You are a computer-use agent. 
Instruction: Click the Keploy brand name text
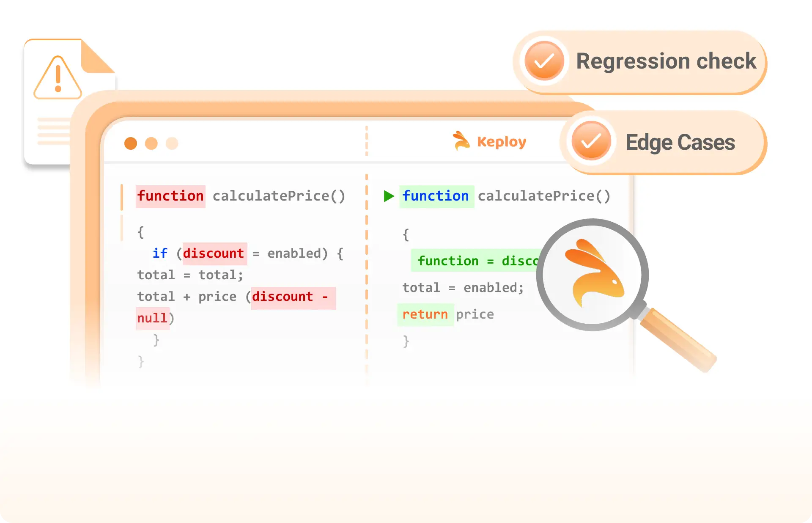502,142
